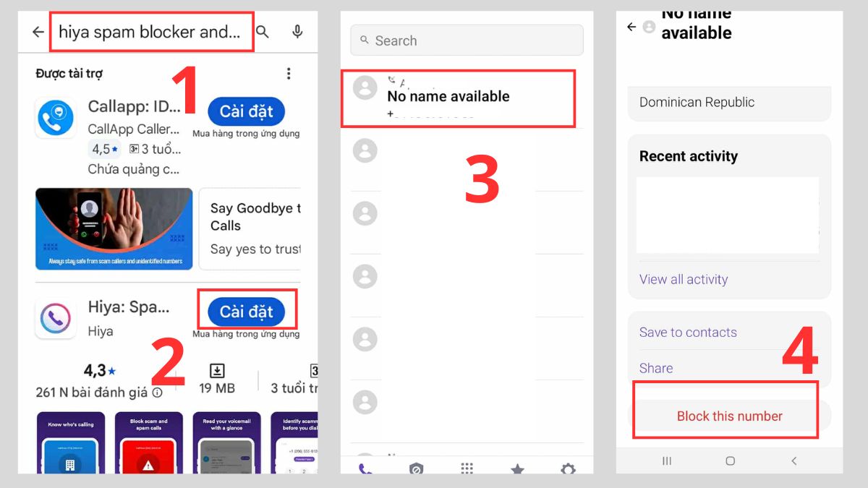This screenshot has height=488, width=868.
Task: Open the Callapp app icon
Action: coord(56,118)
